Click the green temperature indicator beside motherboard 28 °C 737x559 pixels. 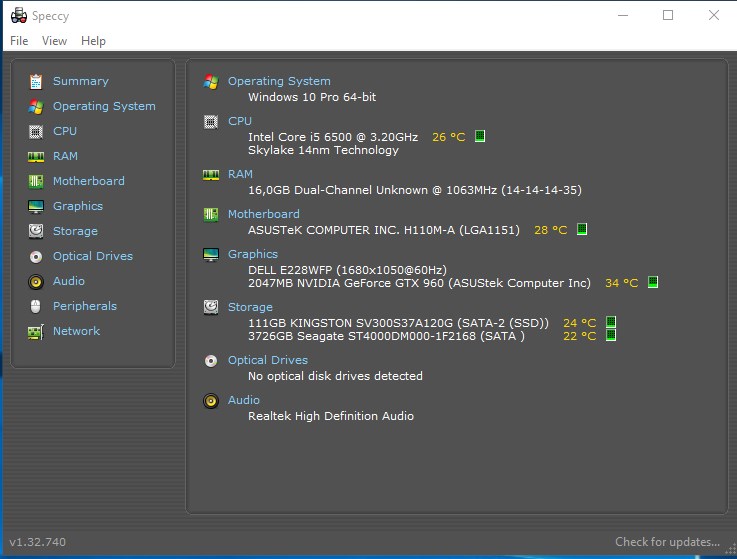(582, 229)
